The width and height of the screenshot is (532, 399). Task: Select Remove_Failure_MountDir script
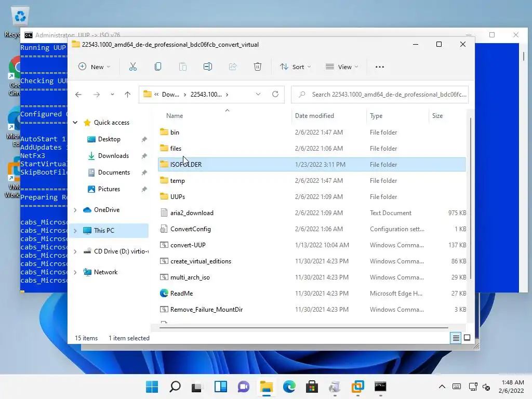(x=312, y=310)
